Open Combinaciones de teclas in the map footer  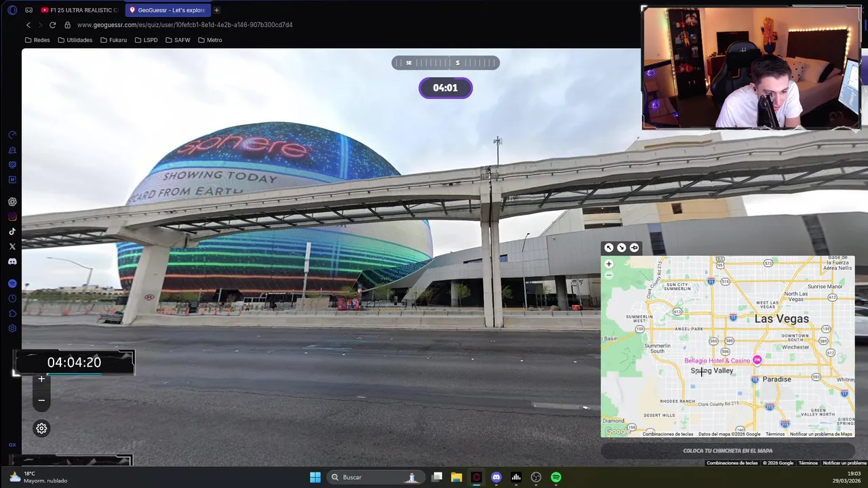point(668,434)
